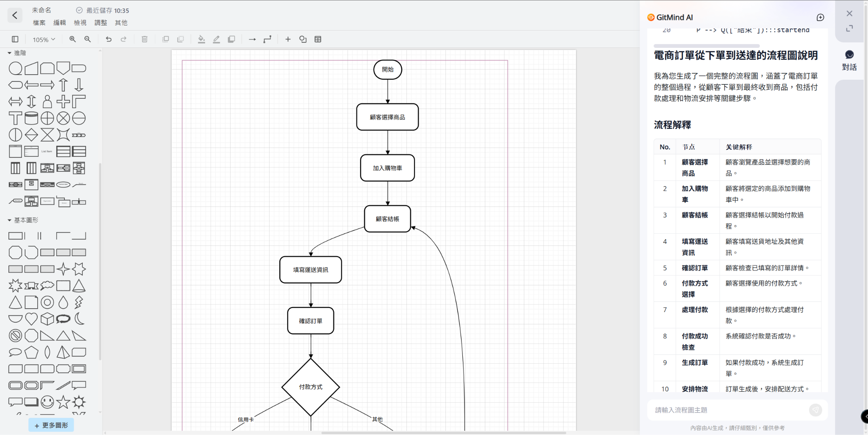Open the connection arrow style tool

coord(252,39)
